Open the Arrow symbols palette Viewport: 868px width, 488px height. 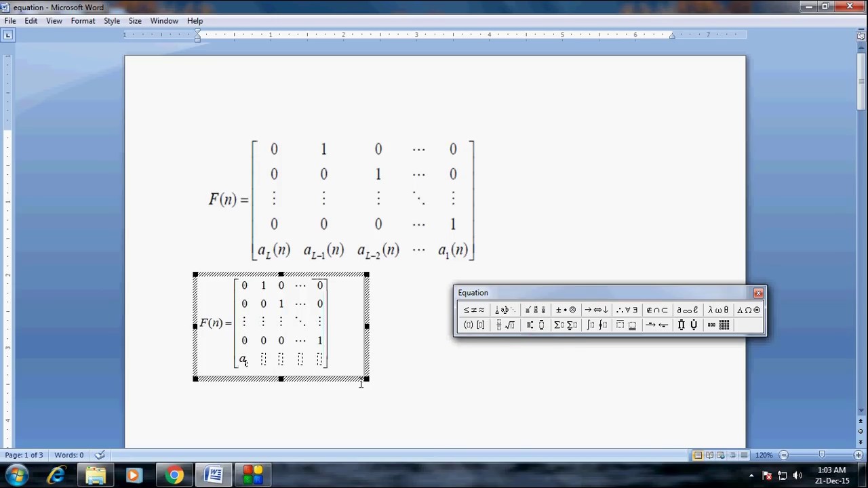click(596, 310)
